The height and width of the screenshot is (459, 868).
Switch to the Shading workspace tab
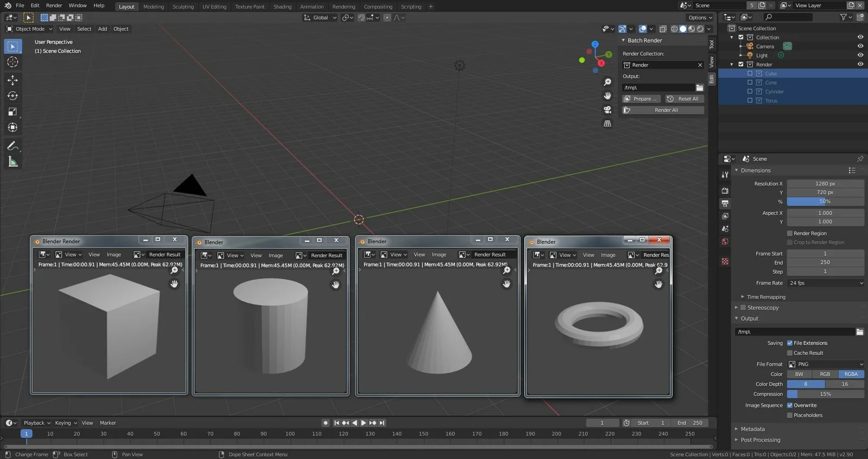(x=282, y=7)
